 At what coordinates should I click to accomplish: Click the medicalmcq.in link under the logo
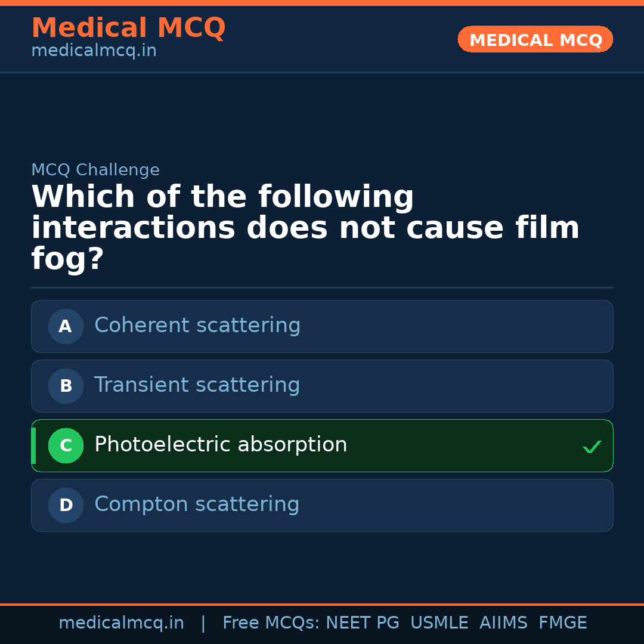click(94, 50)
